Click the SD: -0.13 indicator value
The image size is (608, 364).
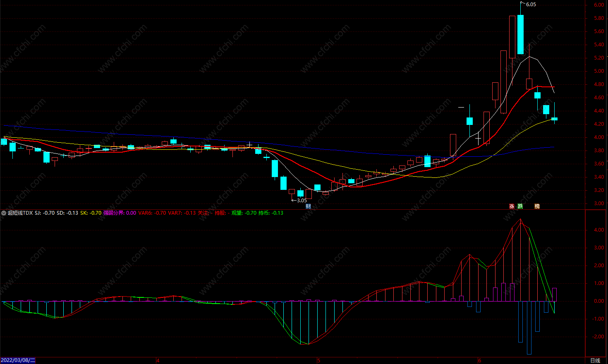(67, 213)
